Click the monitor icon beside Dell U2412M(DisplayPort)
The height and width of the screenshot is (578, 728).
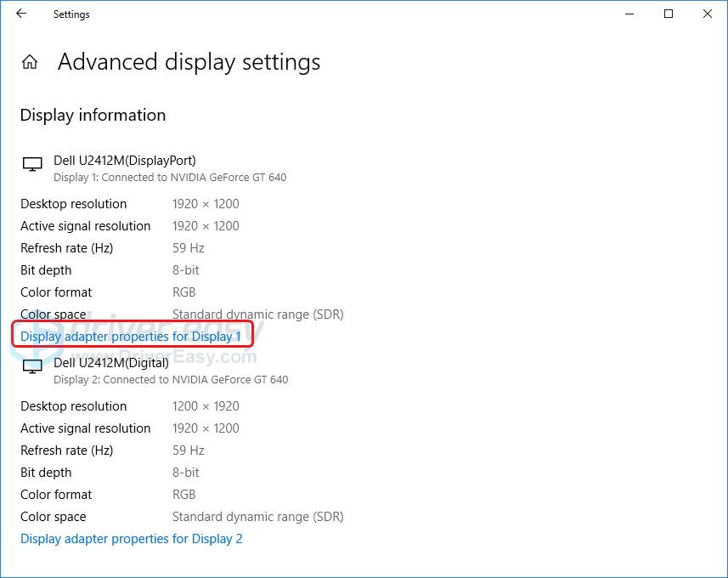pyautogui.click(x=31, y=162)
